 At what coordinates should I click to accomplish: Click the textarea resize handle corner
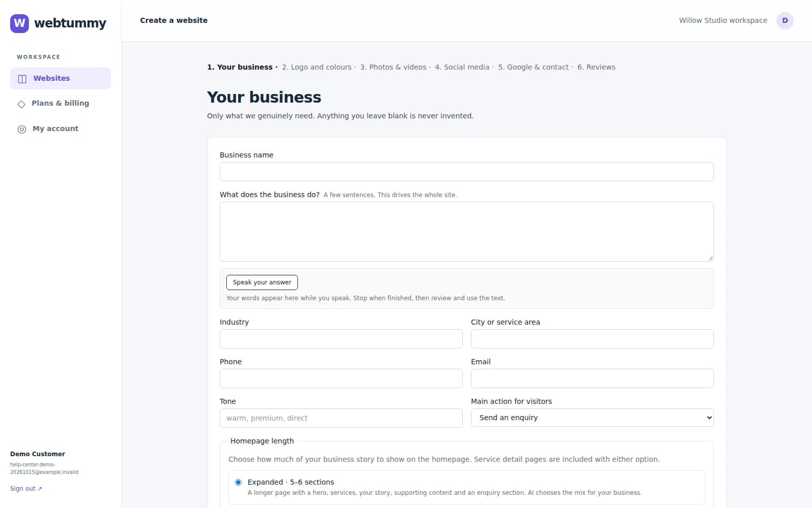710,258
